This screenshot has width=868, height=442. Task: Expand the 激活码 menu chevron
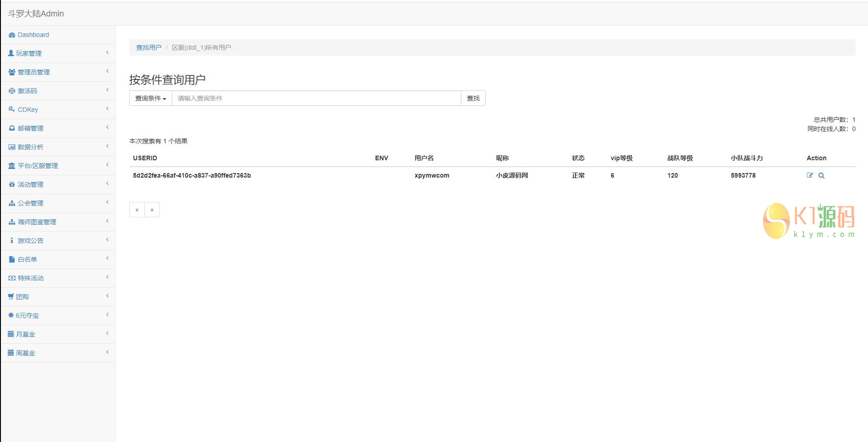(x=107, y=90)
